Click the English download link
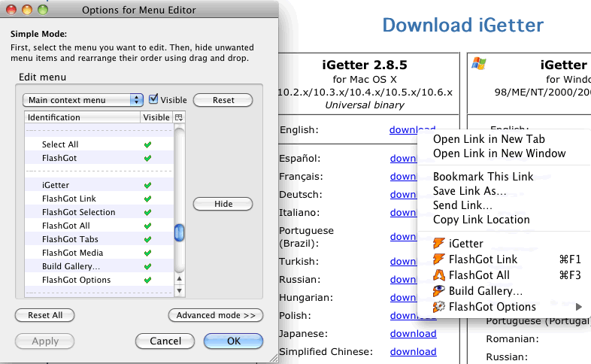This screenshot has width=591, height=364. pyautogui.click(x=412, y=129)
